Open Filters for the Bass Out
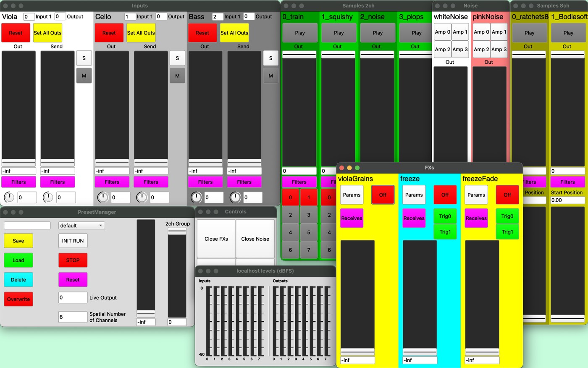 pyautogui.click(x=205, y=182)
